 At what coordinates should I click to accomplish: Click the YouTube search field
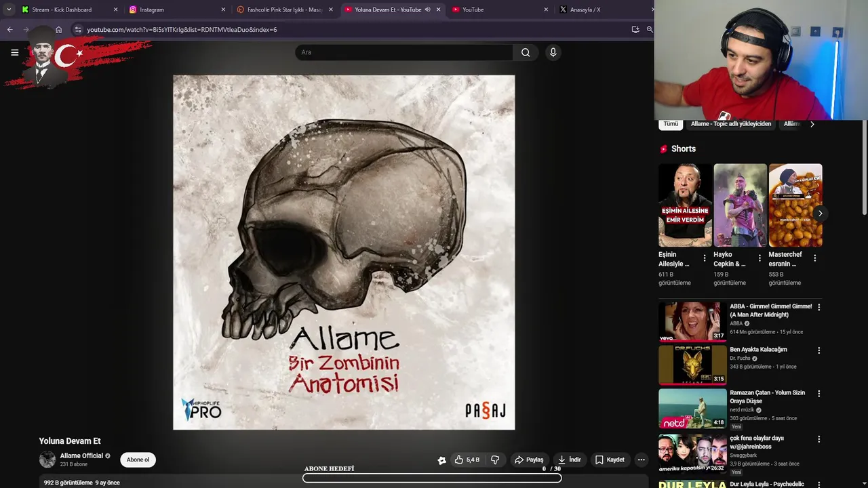click(x=404, y=52)
